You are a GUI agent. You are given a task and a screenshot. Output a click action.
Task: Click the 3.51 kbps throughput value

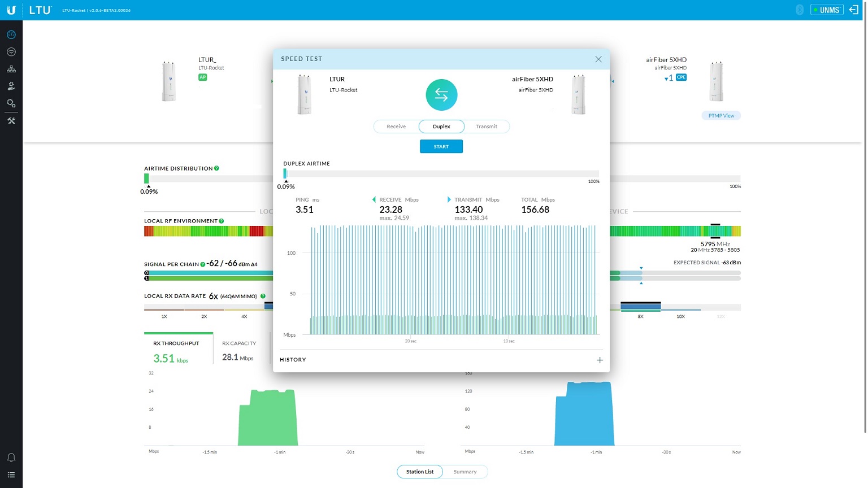[171, 359]
